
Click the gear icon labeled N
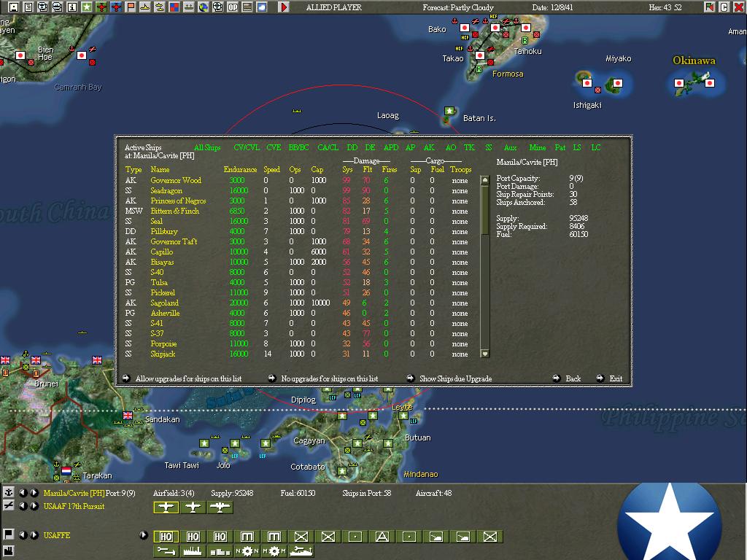click(247, 551)
